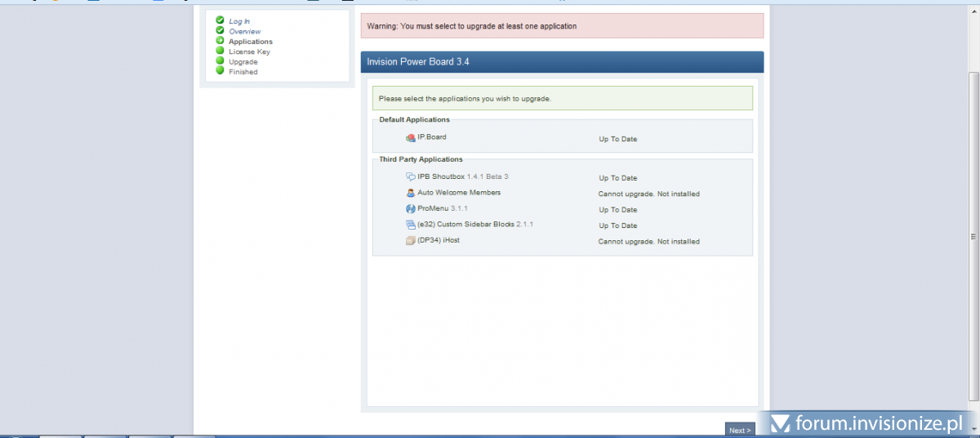The height and width of the screenshot is (438, 980).
Task: Click the IPB Shoutbox application name
Action: (440, 177)
